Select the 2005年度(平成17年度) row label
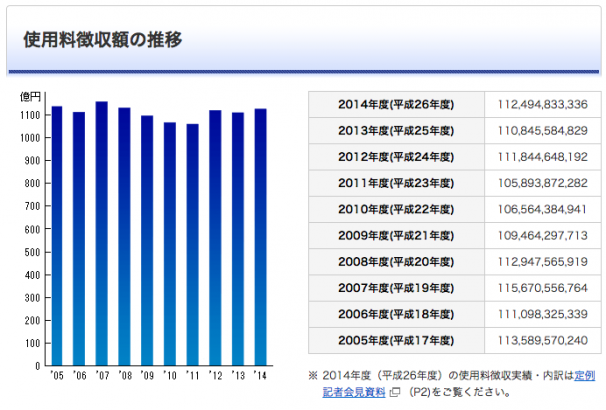 pos(396,339)
